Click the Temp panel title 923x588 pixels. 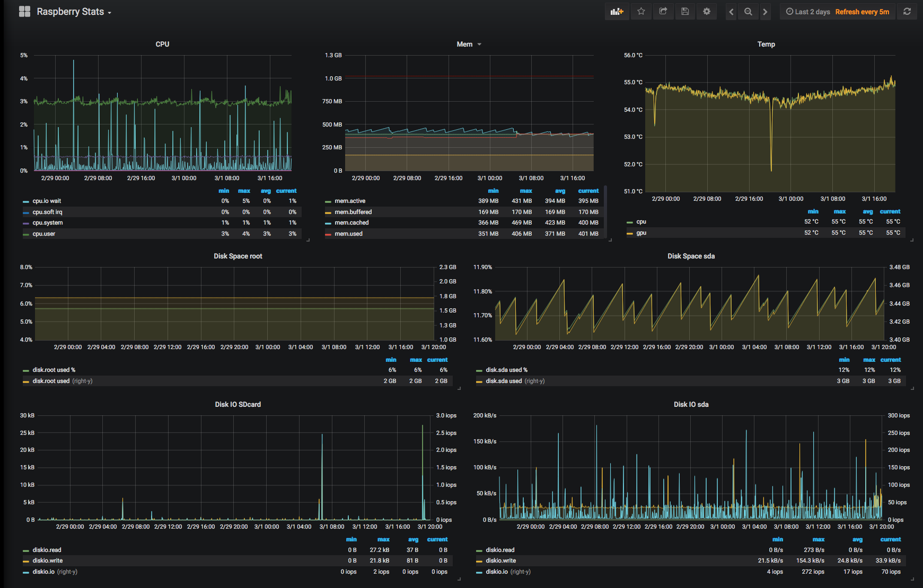(766, 44)
